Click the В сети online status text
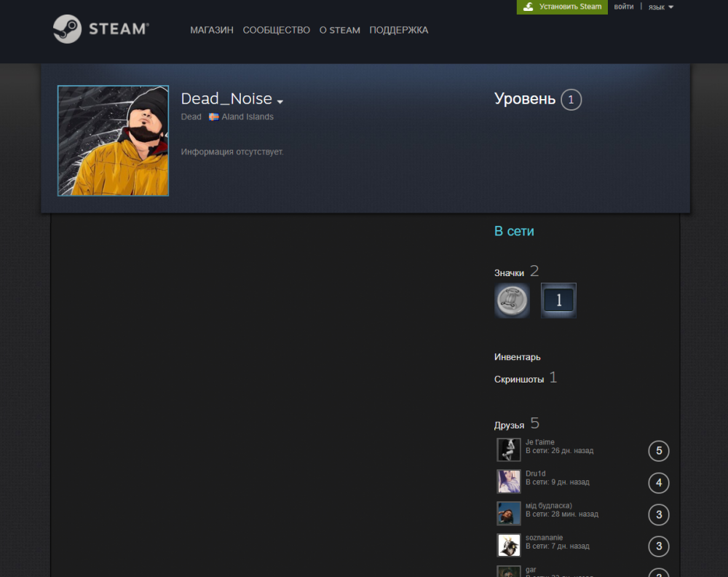 click(514, 232)
